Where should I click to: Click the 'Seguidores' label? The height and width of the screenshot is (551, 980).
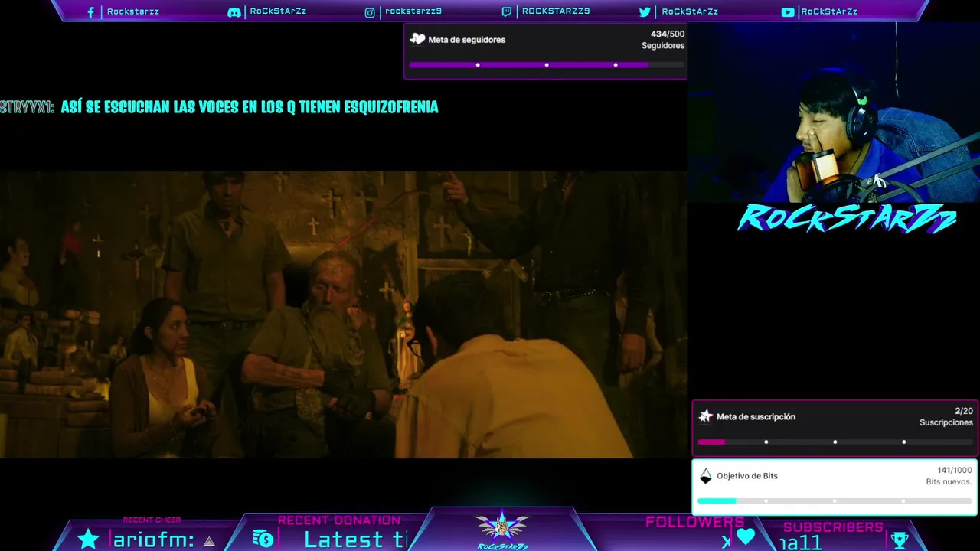(663, 46)
